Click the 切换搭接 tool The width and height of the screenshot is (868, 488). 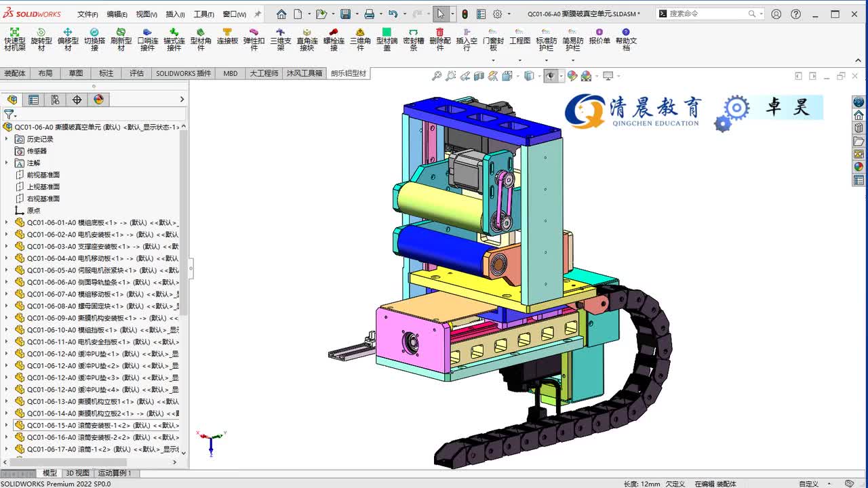pos(94,39)
